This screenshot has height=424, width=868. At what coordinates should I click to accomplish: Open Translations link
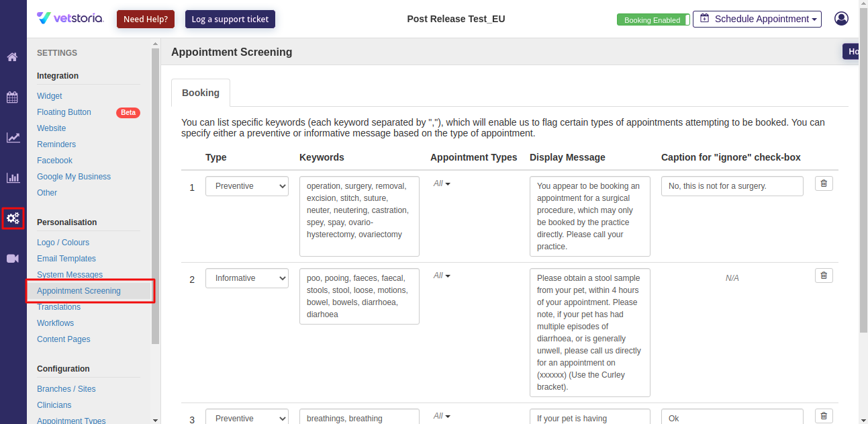[58, 307]
